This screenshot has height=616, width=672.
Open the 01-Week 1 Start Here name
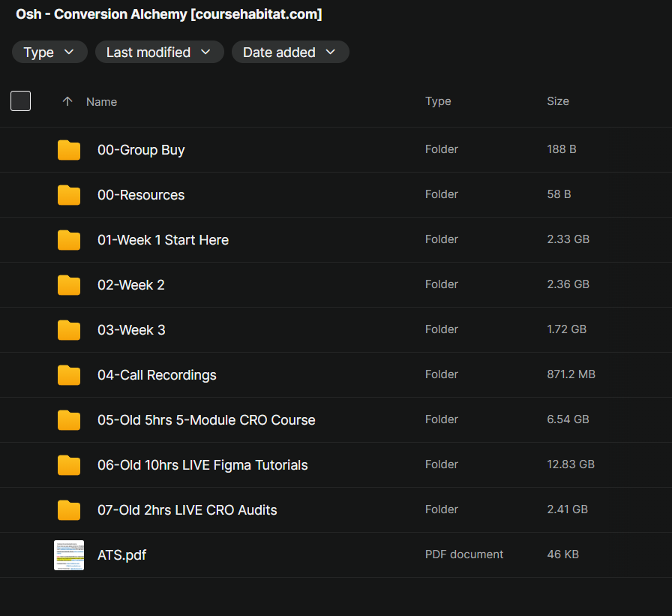coord(163,240)
